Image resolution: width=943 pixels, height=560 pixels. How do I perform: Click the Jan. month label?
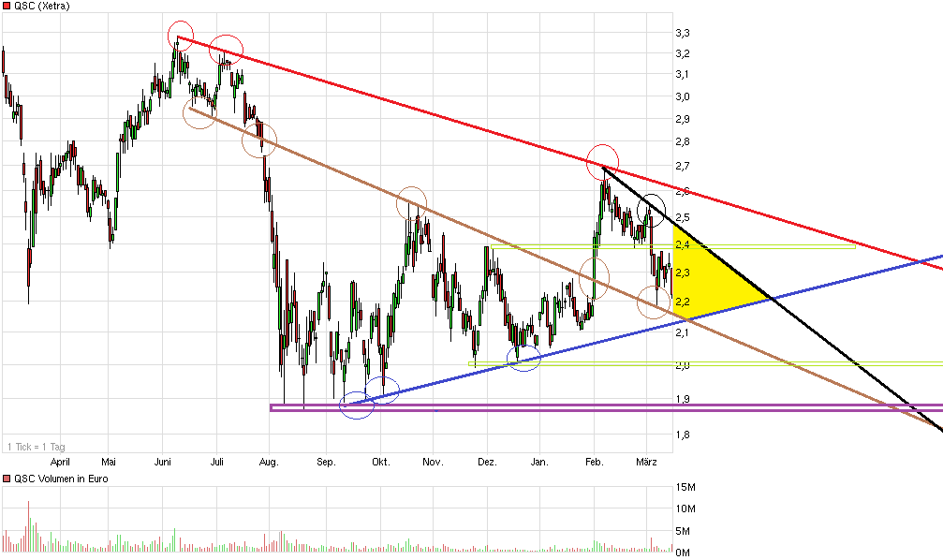(539, 462)
